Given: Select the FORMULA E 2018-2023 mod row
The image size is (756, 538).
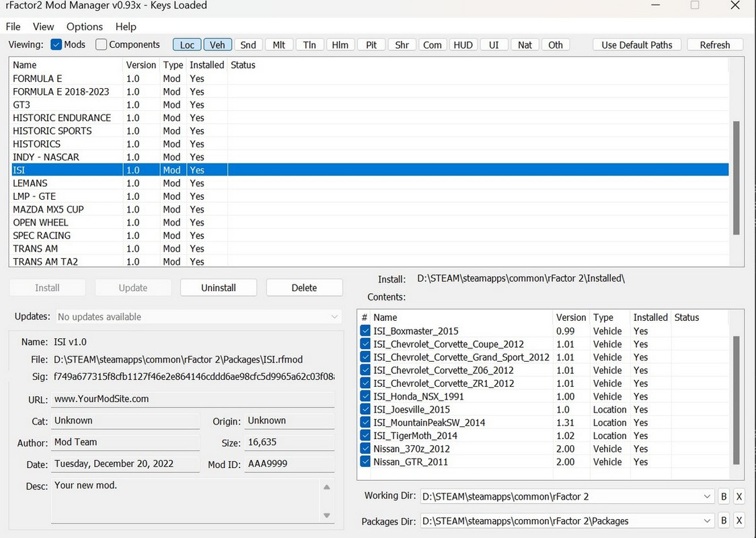Looking at the screenshot, I should pos(370,91).
